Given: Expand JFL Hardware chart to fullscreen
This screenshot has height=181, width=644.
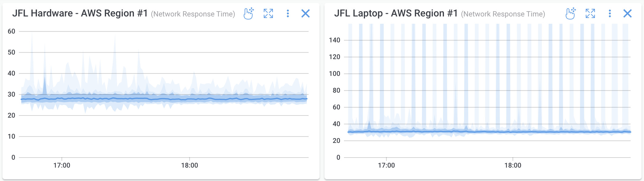Looking at the screenshot, I should tap(268, 13).
